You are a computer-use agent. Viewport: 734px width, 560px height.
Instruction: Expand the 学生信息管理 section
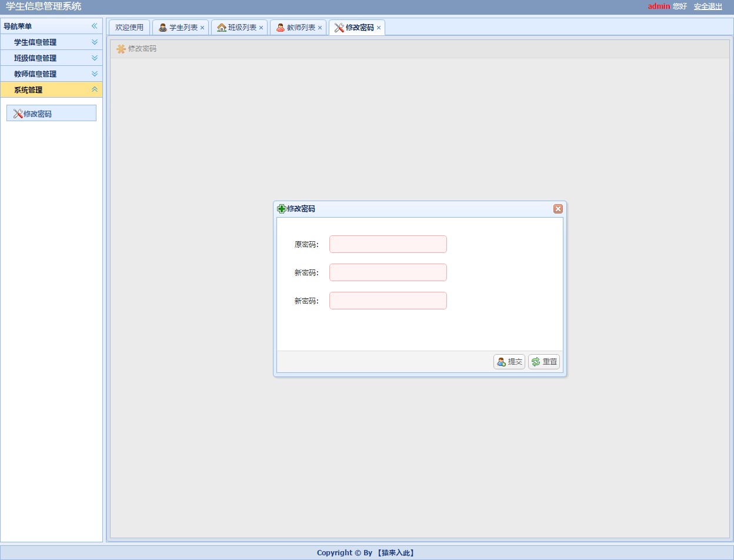(x=94, y=42)
